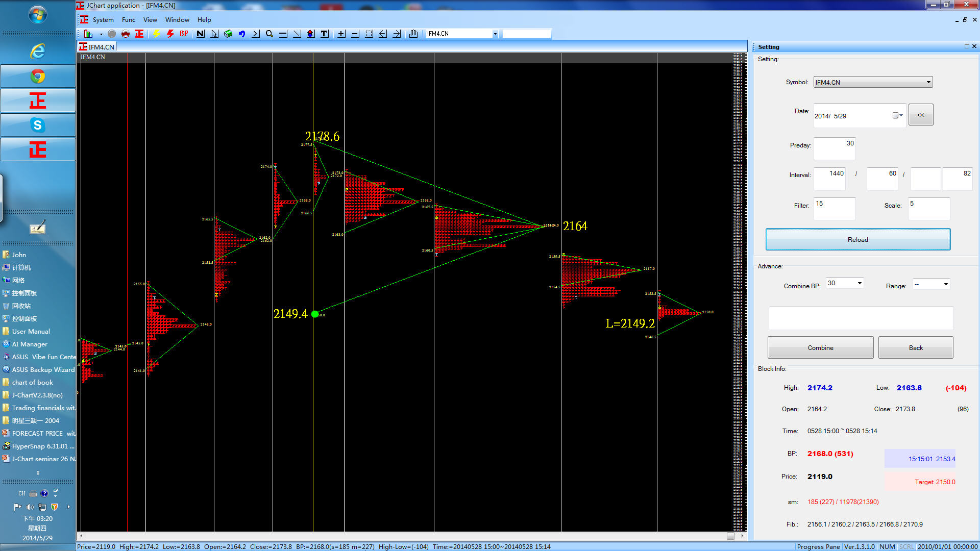
Task: Click the gray round record toolbar icon
Action: (112, 34)
